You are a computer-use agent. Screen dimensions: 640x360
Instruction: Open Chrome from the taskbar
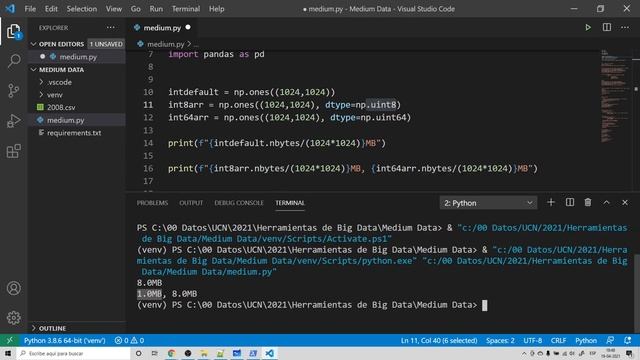tap(171, 353)
